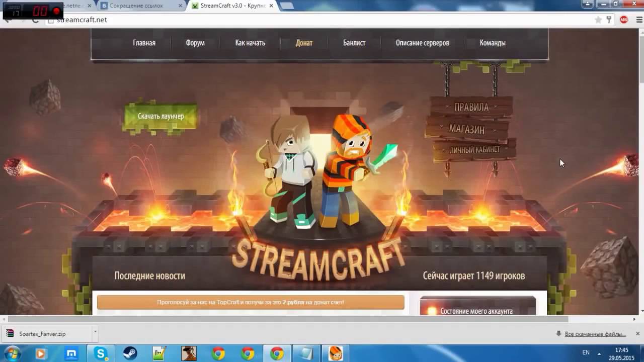Screen dimensions: 644x362
Task: Open the Как начать section
Action: pyautogui.click(x=250, y=43)
